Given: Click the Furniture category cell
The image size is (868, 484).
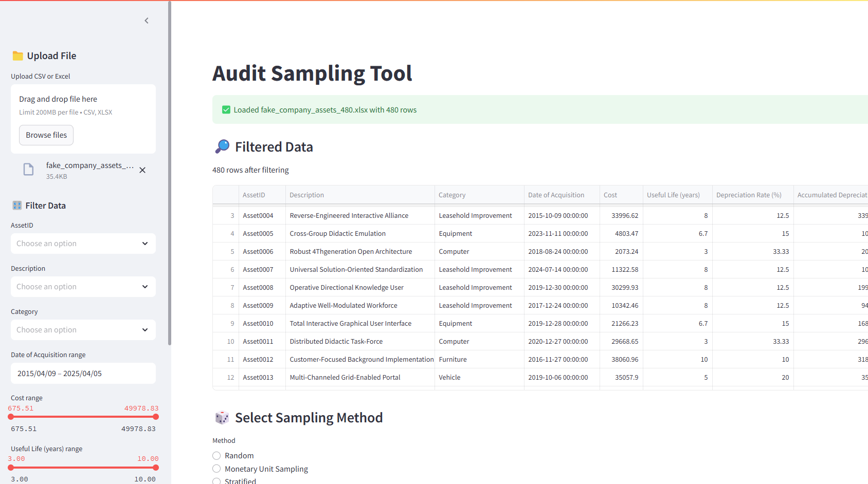Looking at the screenshot, I should [x=479, y=359].
